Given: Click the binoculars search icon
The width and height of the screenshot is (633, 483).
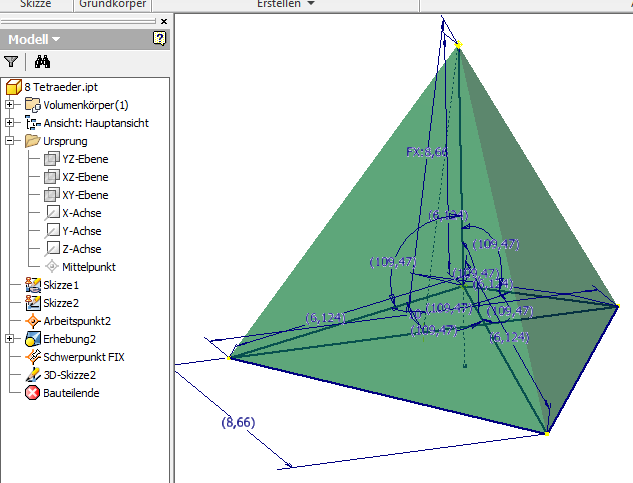Looking at the screenshot, I should point(42,62).
